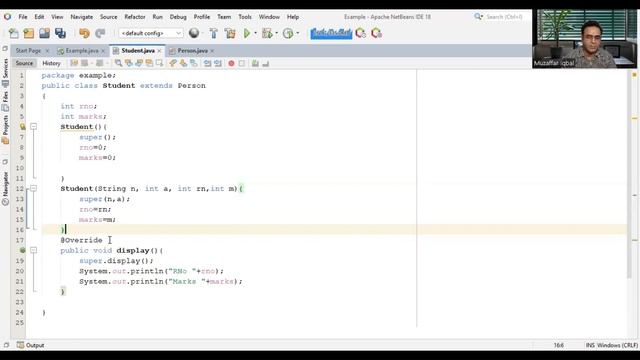This screenshot has height=360, width=640.
Task: Click the Debug Project icon
Action: pos(267,33)
